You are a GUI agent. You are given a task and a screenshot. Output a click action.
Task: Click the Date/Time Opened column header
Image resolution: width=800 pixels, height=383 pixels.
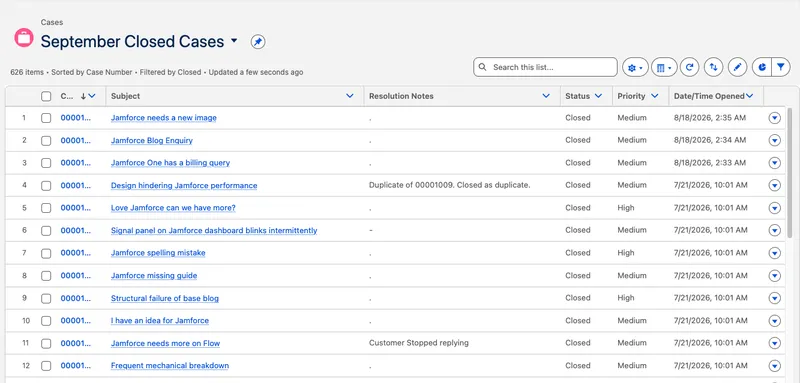[x=709, y=96]
